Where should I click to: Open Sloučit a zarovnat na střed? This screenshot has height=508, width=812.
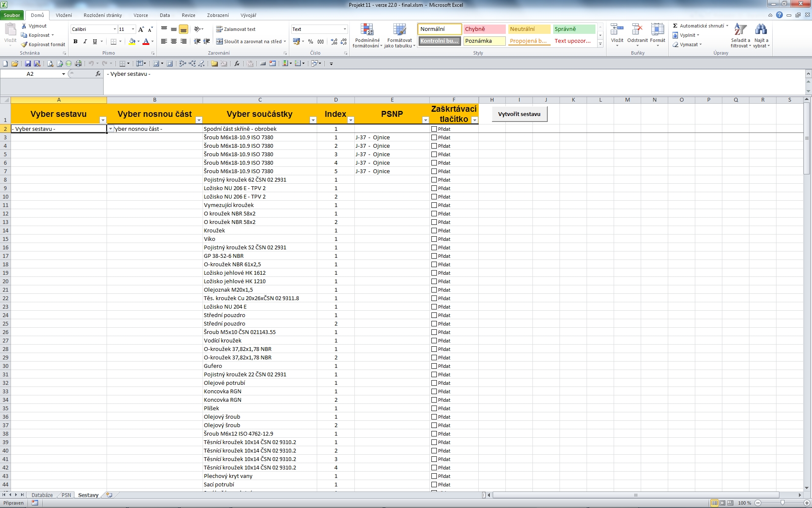[x=251, y=41]
